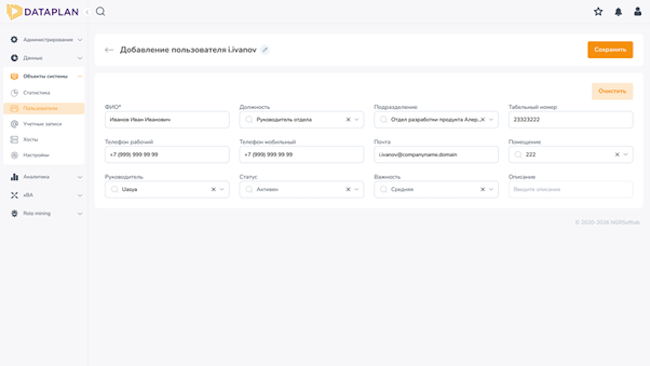Viewport: 650px width, 366px height.
Task: Open the Руководитель dropdown arrow
Action: (x=222, y=189)
